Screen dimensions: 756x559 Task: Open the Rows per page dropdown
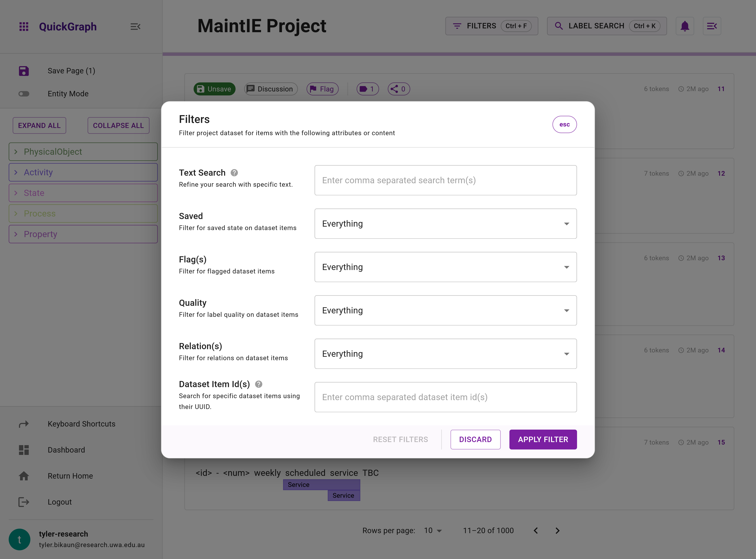pos(432,530)
